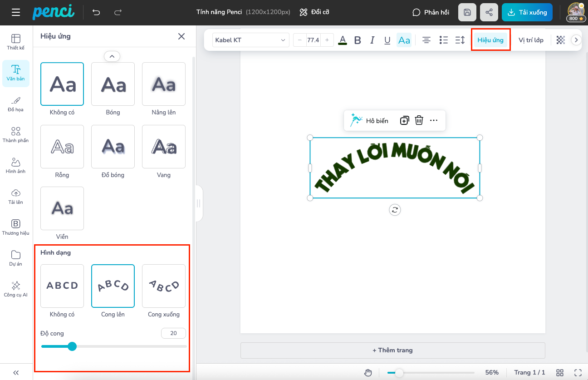Toggle underline text formatting
588x380 pixels.
pos(387,40)
